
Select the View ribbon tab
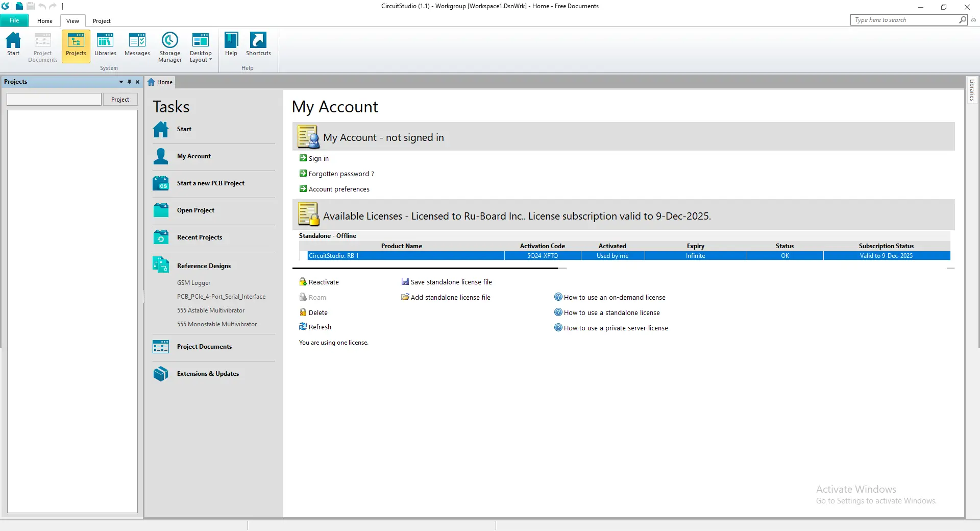coord(72,21)
